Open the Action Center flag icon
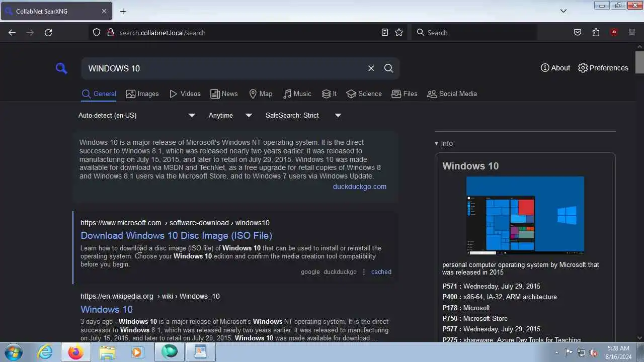644x362 pixels. (x=569, y=352)
